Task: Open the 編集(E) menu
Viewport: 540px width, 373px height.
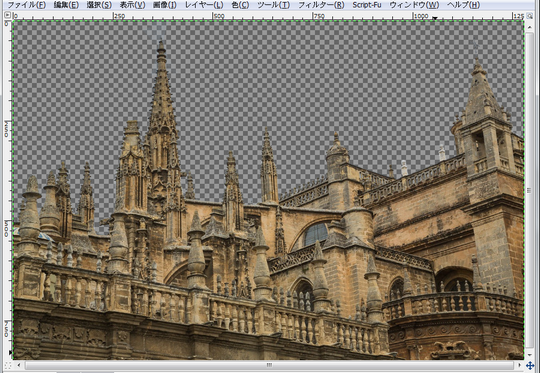Action: [x=66, y=5]
